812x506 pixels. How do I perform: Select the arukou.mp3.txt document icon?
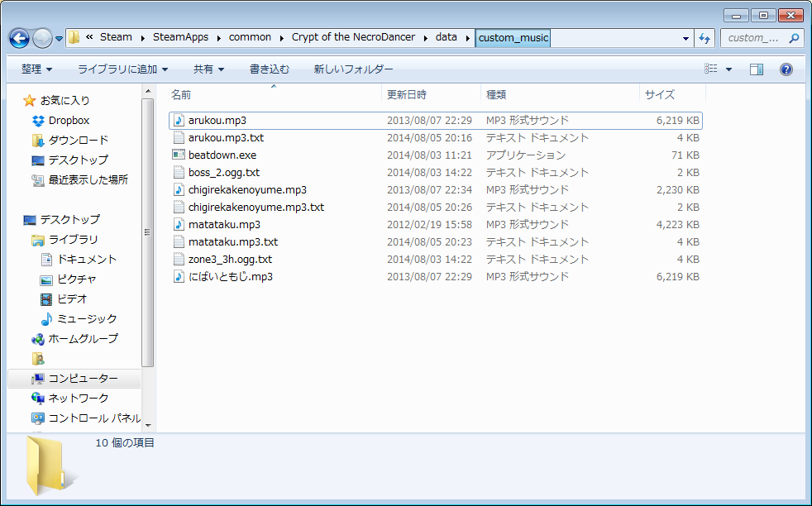click(x=179, y=138)
